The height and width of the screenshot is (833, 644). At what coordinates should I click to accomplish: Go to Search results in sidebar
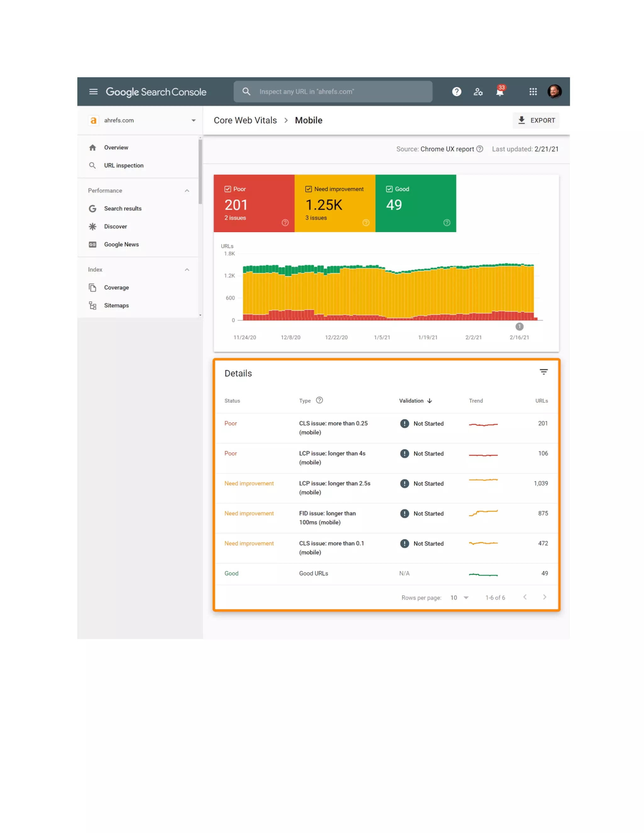click(122, 209)
